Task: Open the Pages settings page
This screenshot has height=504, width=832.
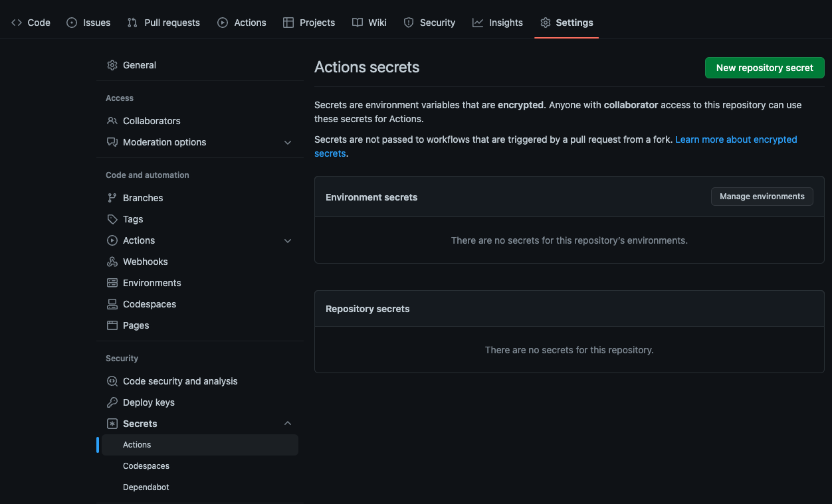Action: (199, 325)
